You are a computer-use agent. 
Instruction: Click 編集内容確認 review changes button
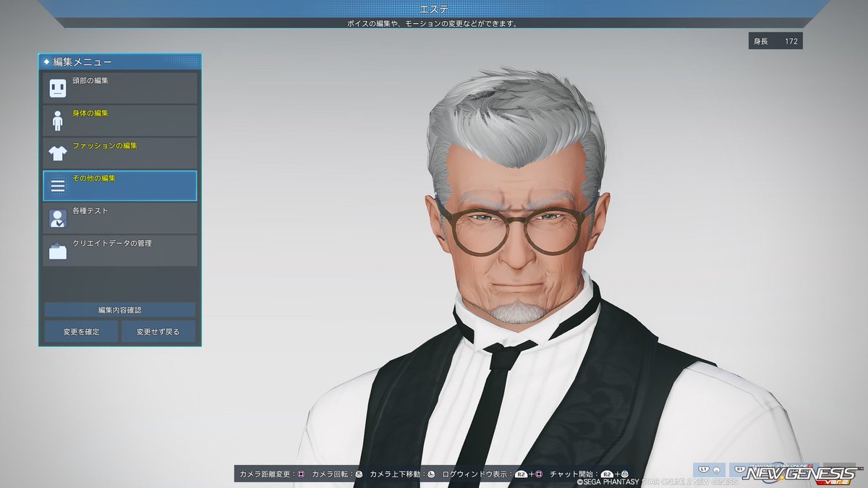[120, 309]
